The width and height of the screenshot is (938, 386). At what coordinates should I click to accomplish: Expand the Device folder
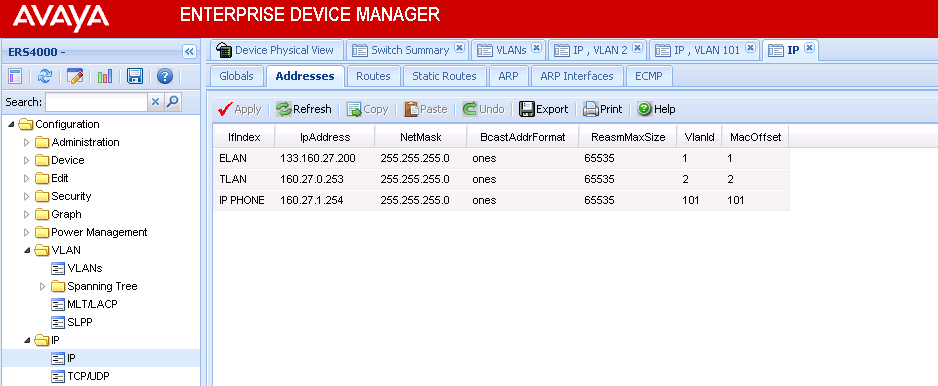(x=26, y=160)
